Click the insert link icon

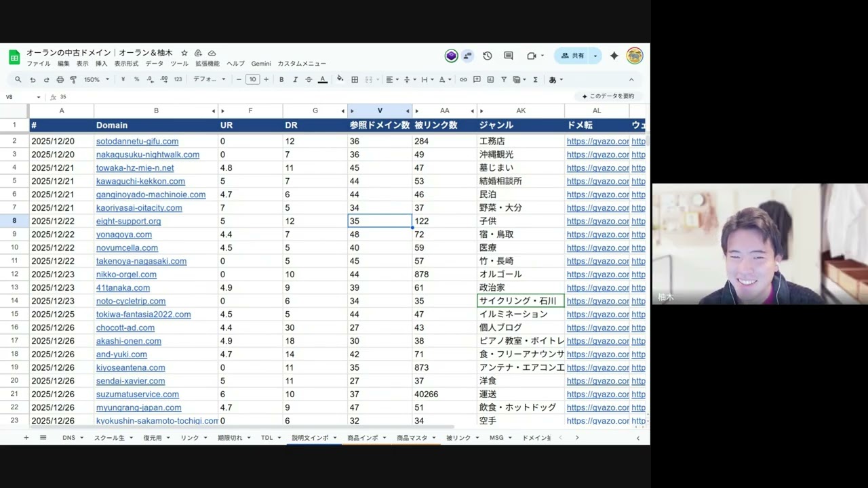(463, 79)
